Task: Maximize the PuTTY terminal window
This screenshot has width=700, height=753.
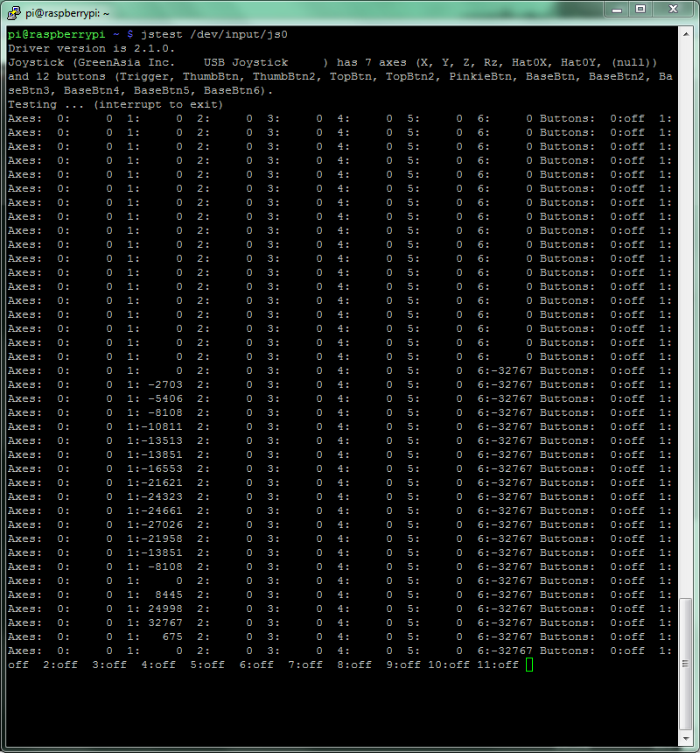Action: point(641,9)
